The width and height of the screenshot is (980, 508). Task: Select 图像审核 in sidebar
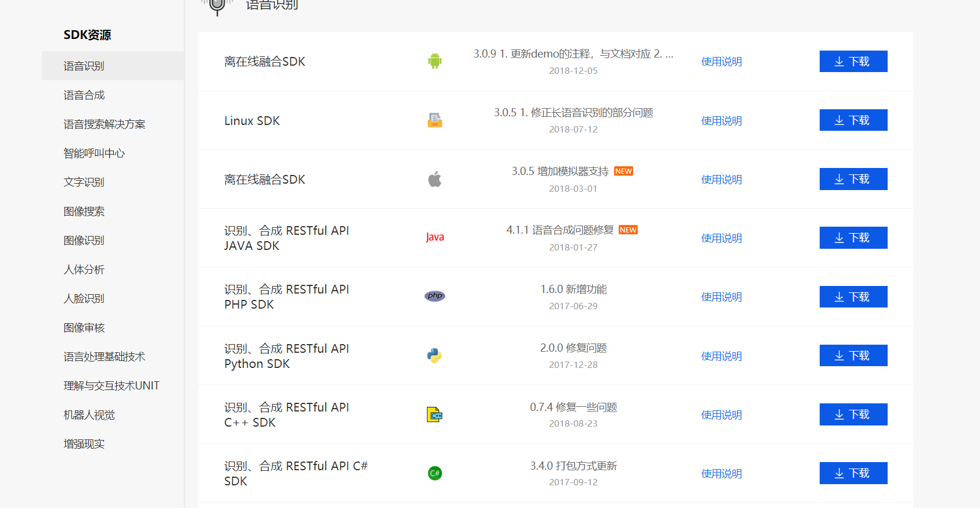[x=84, y=327]
